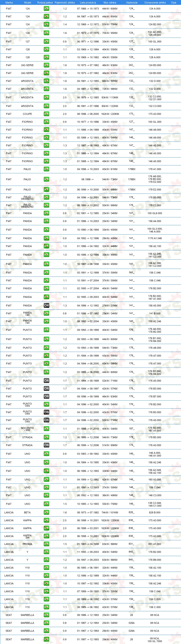Click the '175_' body code cell

(132, 114)
